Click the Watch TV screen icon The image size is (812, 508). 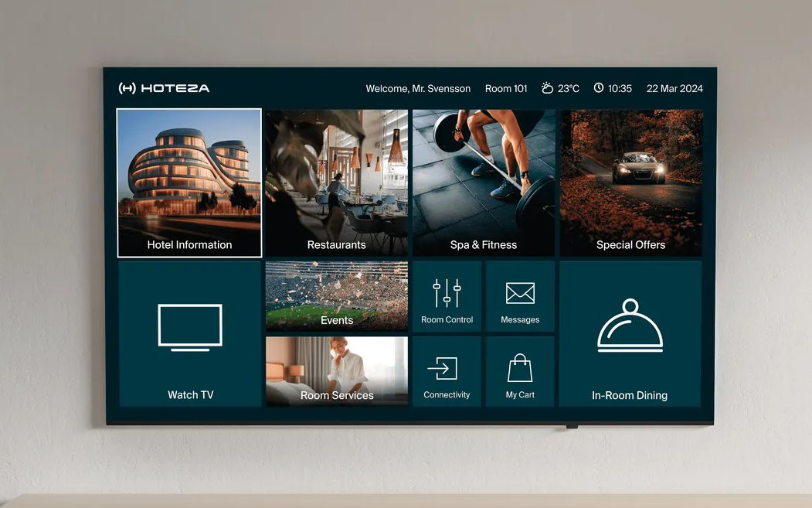pos(190,328)
